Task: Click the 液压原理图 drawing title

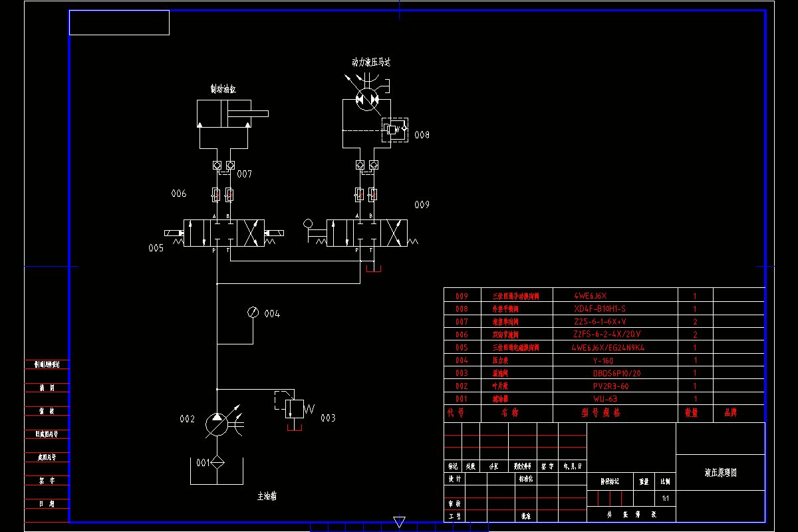Action: point(721,473)
